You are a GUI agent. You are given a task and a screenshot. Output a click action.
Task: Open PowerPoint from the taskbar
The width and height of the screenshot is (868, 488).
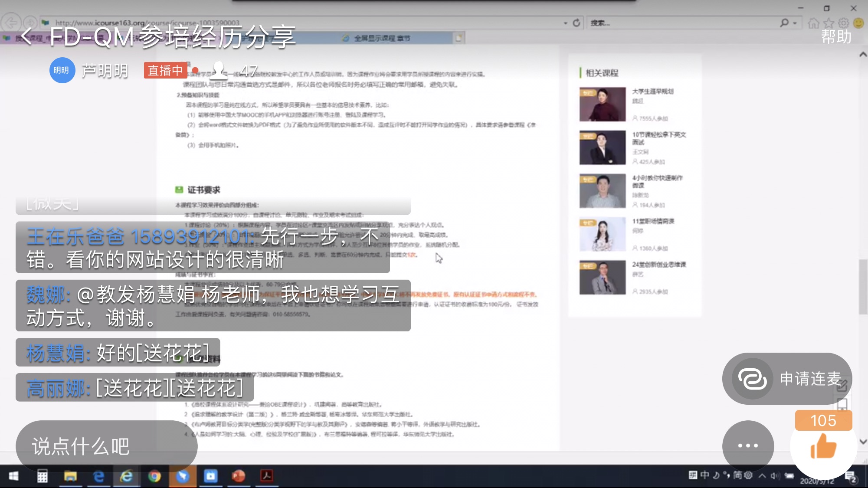click(x=239, y=476)
